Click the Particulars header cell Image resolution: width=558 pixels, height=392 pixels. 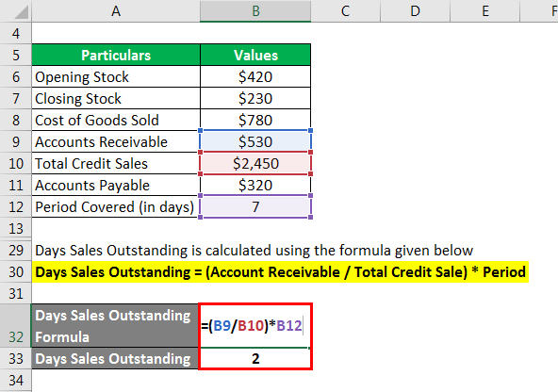pos(116,56)
